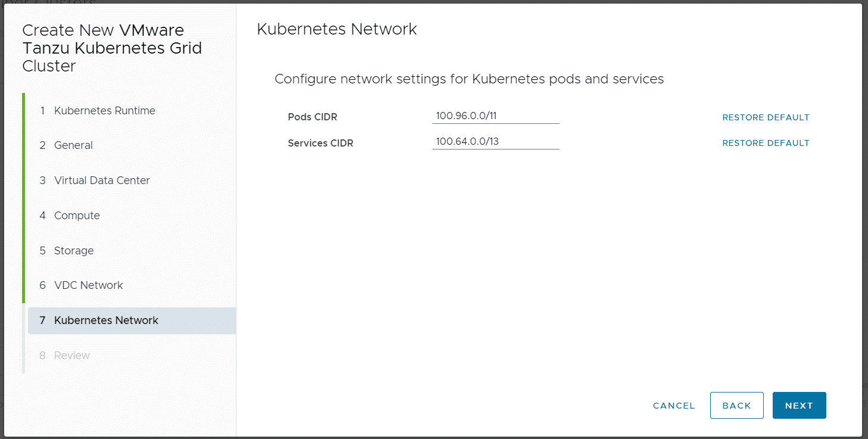868x439 pixels.
Task: Select the Kubernetes Network step
Action: click(x=132, y=320)
